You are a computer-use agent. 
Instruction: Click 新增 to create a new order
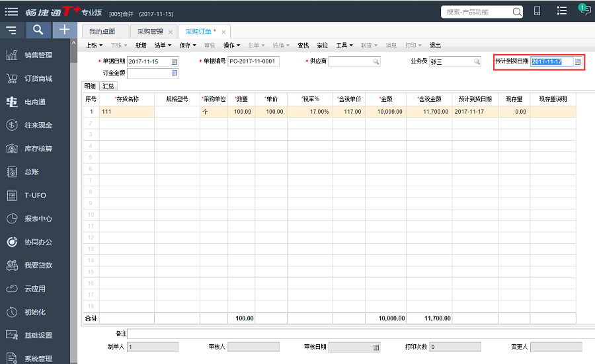pyautogui.click(x=141, y=46)
